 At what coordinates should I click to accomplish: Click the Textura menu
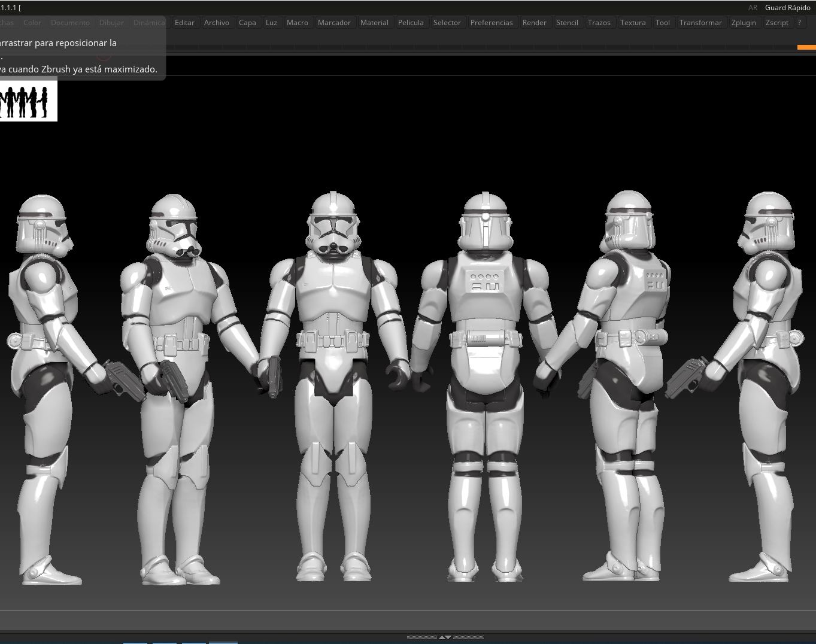coord(633,23)
